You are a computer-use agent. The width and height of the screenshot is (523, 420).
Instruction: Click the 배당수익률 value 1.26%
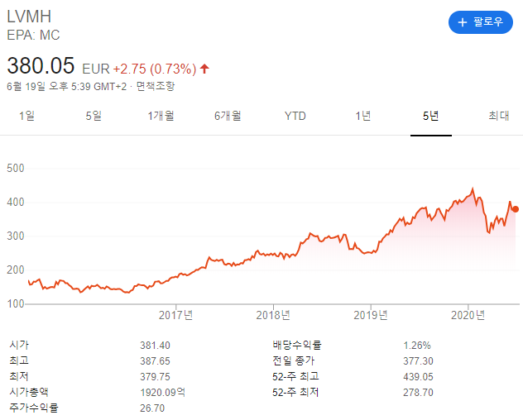[x=417, y=346]
